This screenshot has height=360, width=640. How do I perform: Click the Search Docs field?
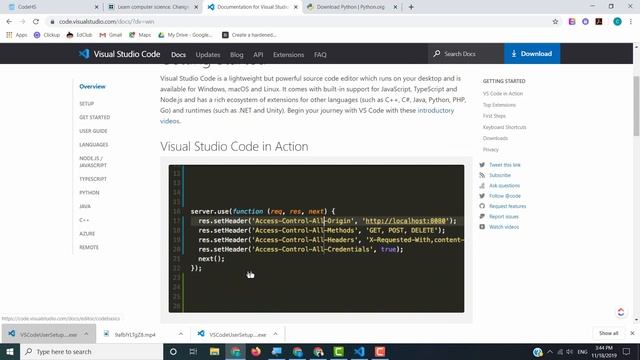[466, 53]
